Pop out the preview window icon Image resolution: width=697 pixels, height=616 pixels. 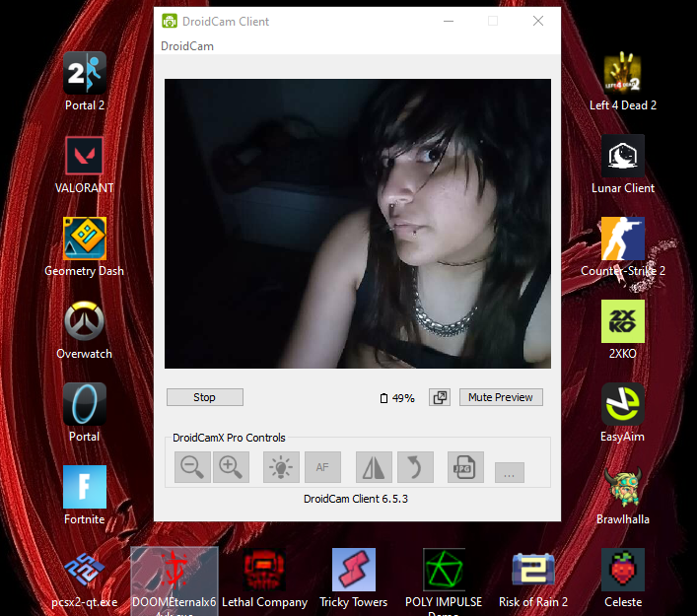[440, 397]
